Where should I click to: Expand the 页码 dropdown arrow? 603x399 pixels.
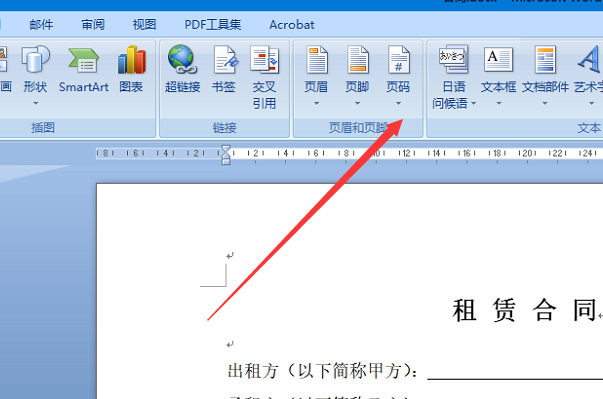click(398, 103)
